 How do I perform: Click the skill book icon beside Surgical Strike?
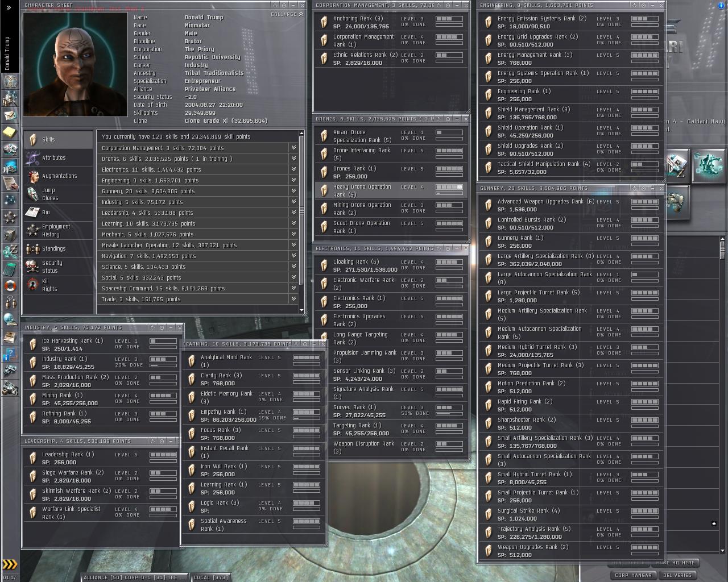488,514
